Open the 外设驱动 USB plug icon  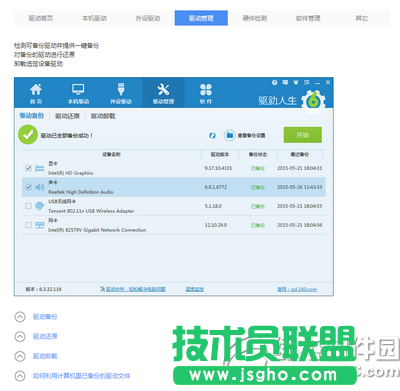[121, 89]
